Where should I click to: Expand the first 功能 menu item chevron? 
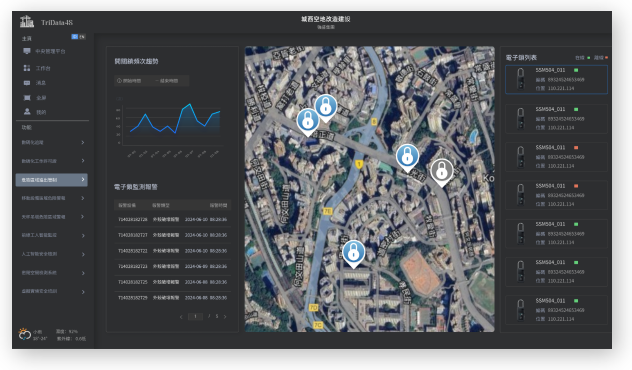click(x=83, y=142)
